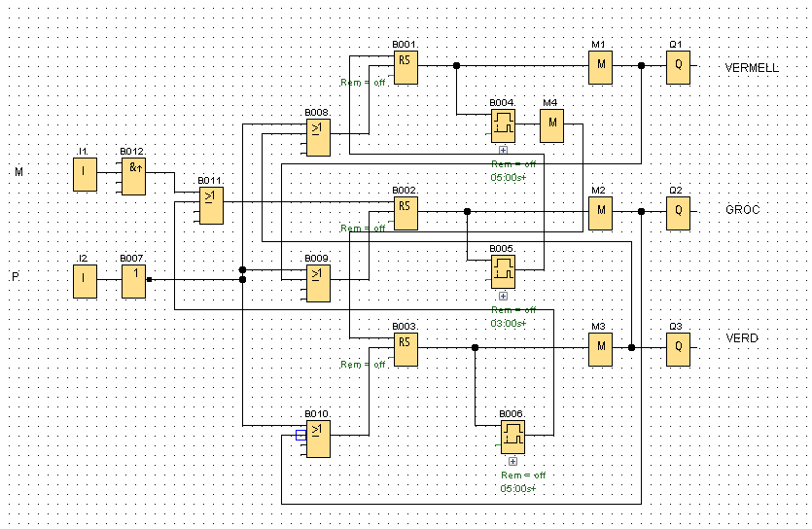Expand the plus box under B004

503,150
